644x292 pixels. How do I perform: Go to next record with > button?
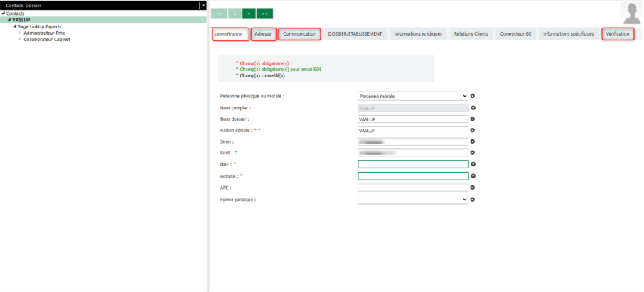click(x=249, y=13)
